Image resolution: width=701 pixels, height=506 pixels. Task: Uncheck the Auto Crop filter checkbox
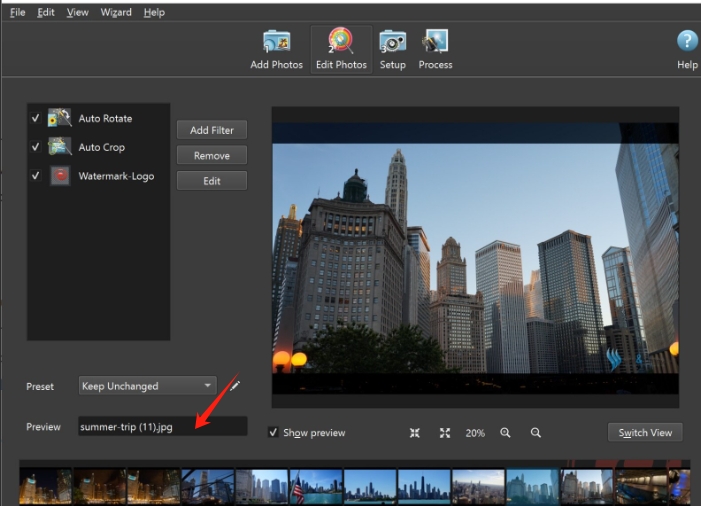35,147
